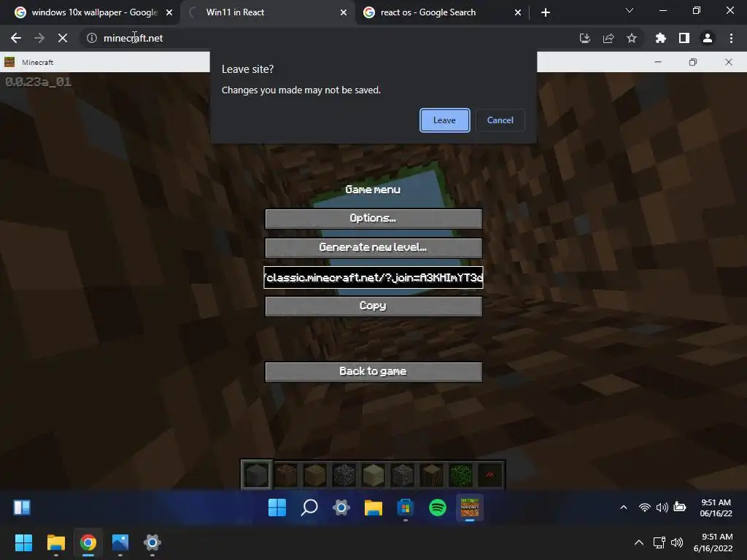
Task: Select the second hotbar block slot
Action: click(x=286, y=475)
